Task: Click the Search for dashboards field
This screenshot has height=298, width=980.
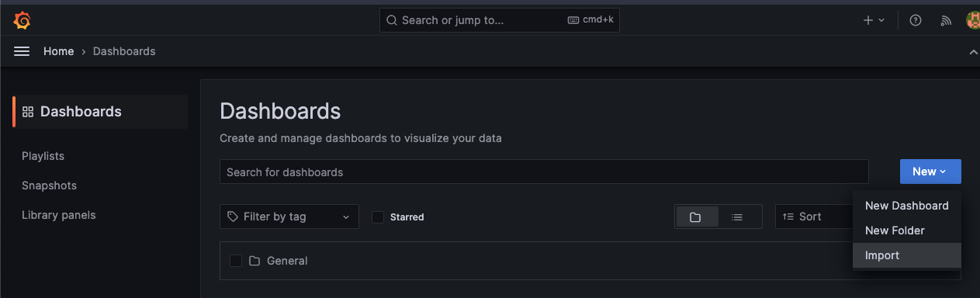Action: pos(544,172)
